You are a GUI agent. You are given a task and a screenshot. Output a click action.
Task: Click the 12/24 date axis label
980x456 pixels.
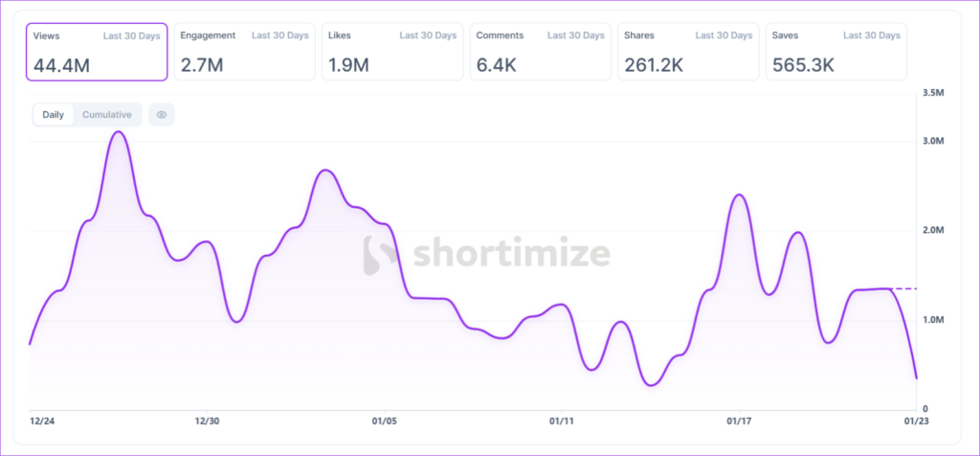coord(42,421)
